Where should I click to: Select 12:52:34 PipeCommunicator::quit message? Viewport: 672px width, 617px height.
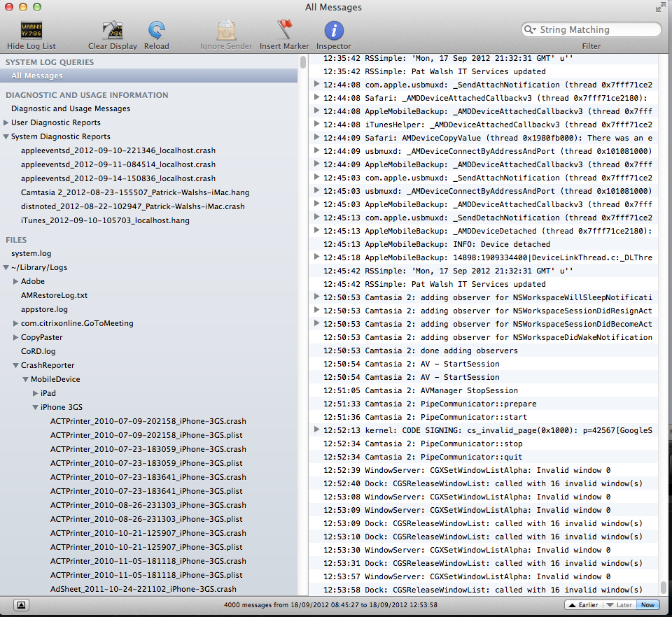484,457
